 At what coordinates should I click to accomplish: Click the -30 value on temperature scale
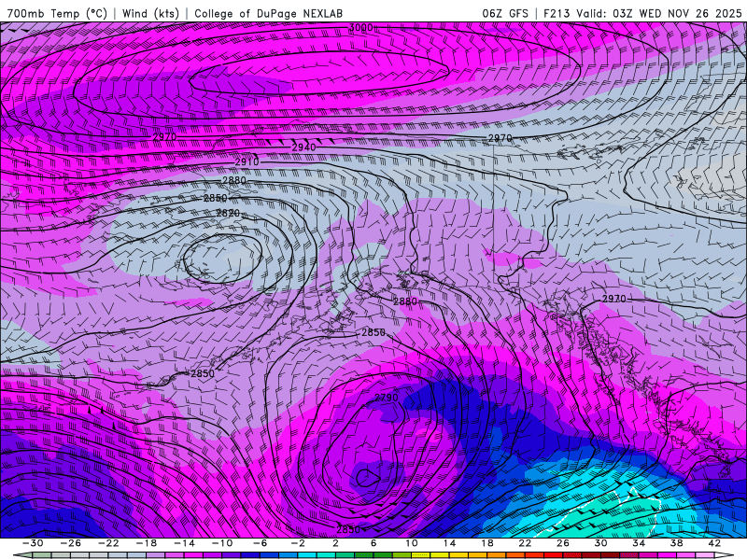point(33,543)
